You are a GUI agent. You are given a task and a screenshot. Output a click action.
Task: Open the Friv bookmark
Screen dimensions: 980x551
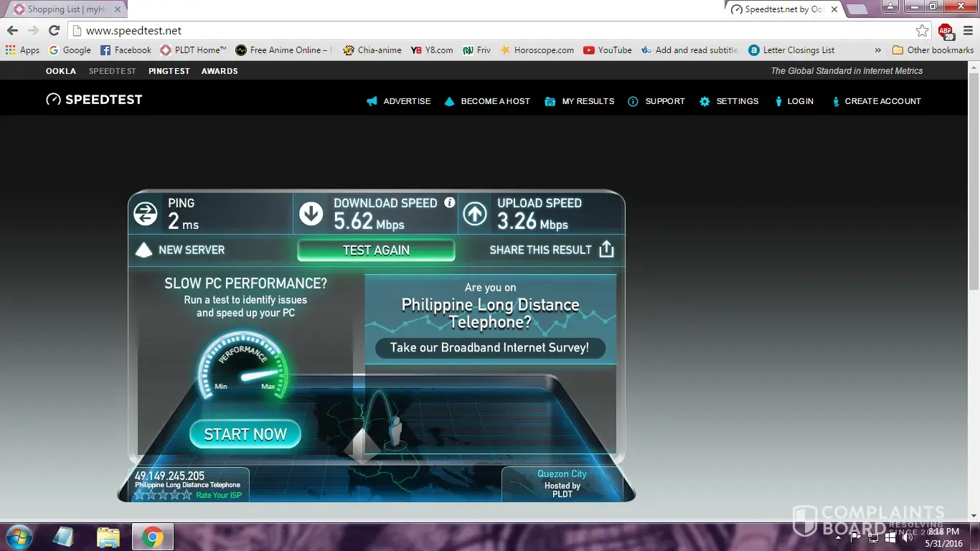[x=477, y=50]
